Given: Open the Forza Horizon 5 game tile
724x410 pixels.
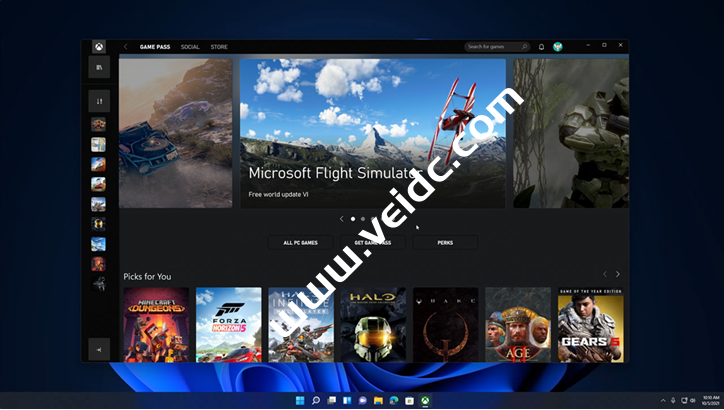Looking at the screenshot, I should tap(229, 325).
